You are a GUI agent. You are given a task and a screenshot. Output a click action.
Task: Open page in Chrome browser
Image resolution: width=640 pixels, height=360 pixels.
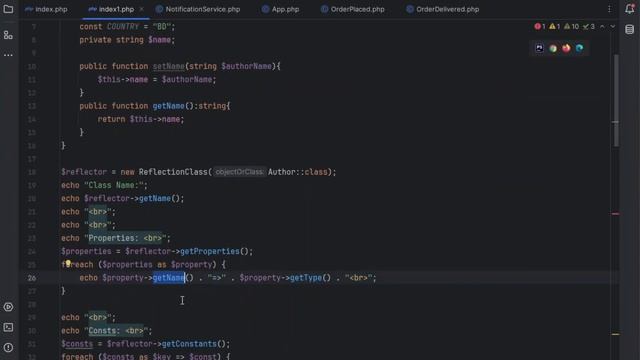click(553, 48)
